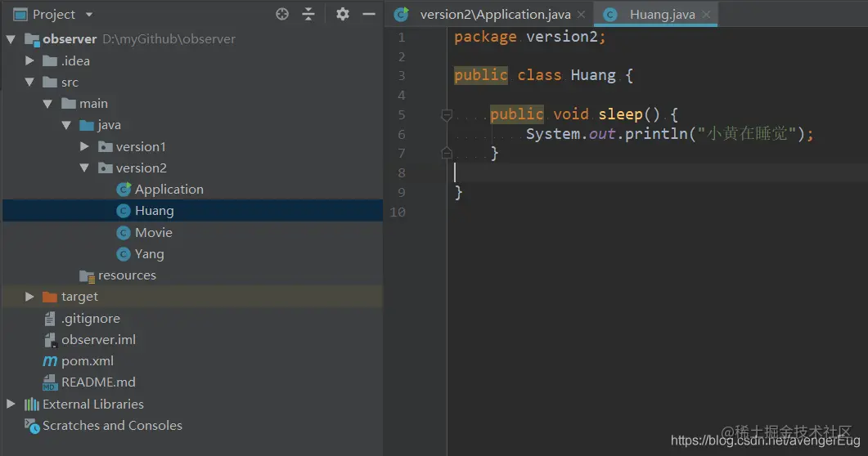Select the src folder row

192,83
